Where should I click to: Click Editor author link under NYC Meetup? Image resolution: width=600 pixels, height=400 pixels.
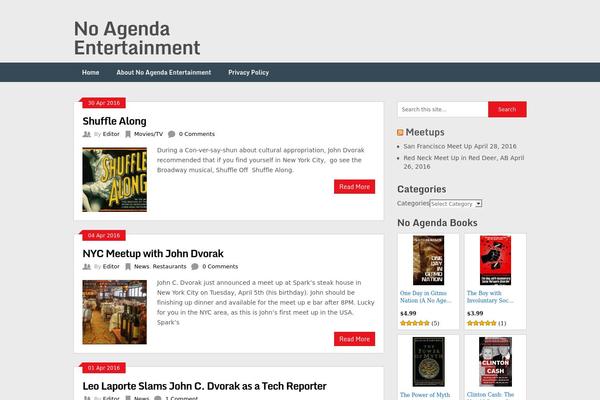click(111, 266)
